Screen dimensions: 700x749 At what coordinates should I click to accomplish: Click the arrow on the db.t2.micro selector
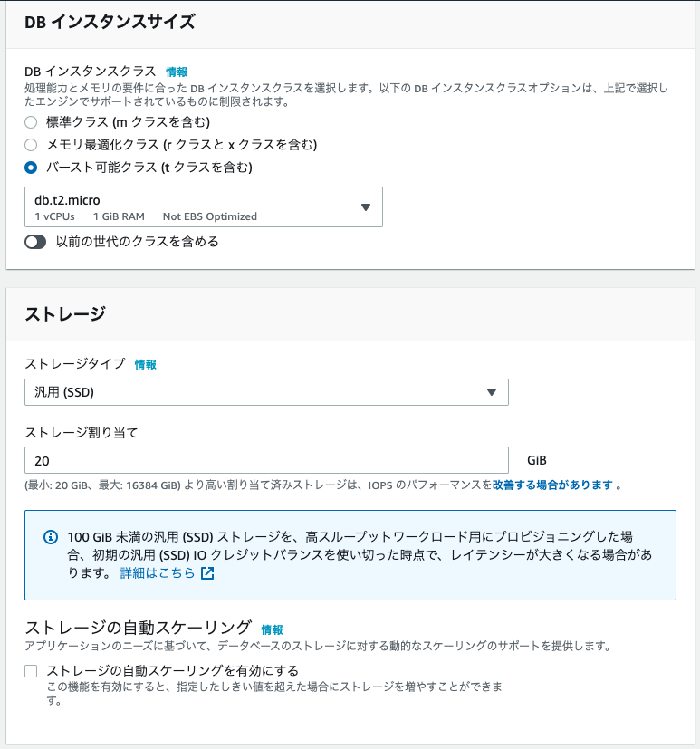tap(366, 207)
